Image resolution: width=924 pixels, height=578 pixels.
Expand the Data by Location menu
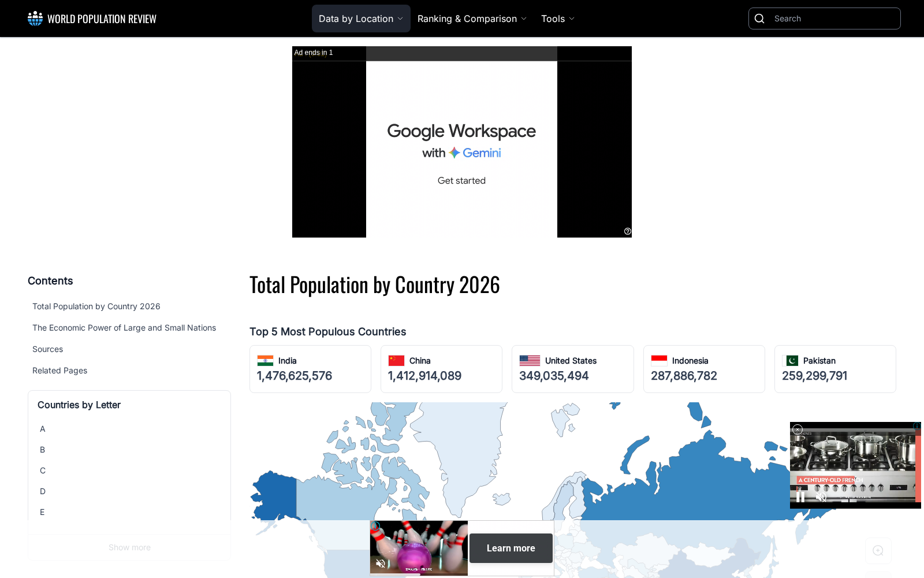(x=361, y=18)
